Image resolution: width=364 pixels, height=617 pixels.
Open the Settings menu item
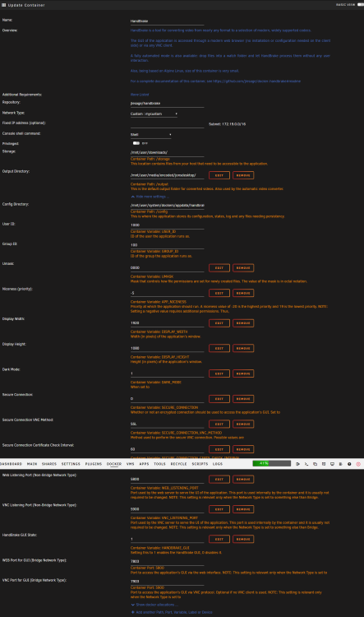pyautogui.click(x=71, y=464)
